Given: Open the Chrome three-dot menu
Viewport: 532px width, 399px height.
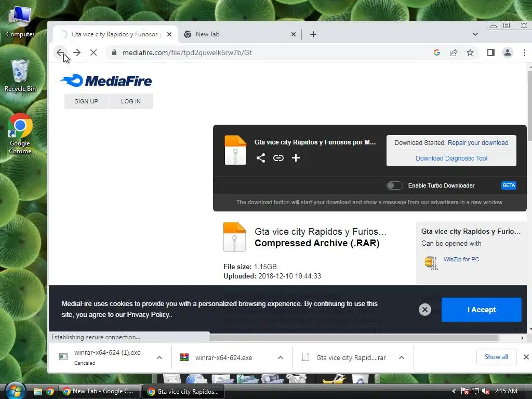Looking at the screenshot, I should [524, 52].
